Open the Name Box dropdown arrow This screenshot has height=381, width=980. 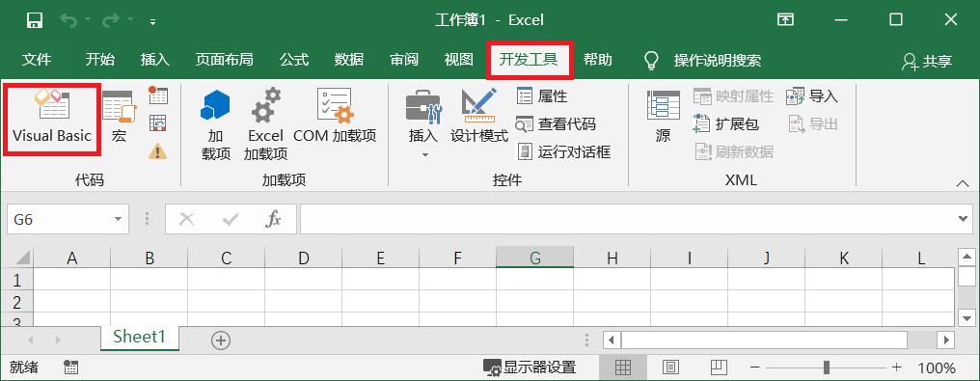(118, 219)
